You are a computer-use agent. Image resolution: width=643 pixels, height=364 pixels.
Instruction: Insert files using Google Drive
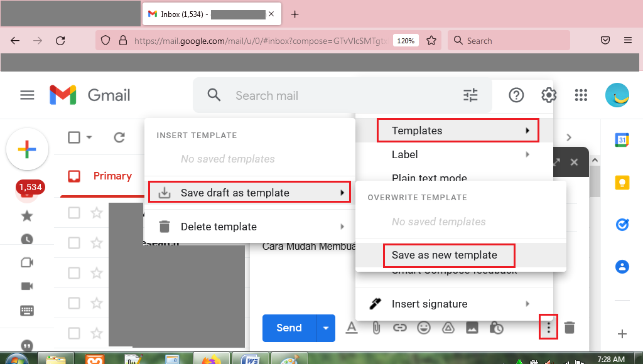point(448,328)
